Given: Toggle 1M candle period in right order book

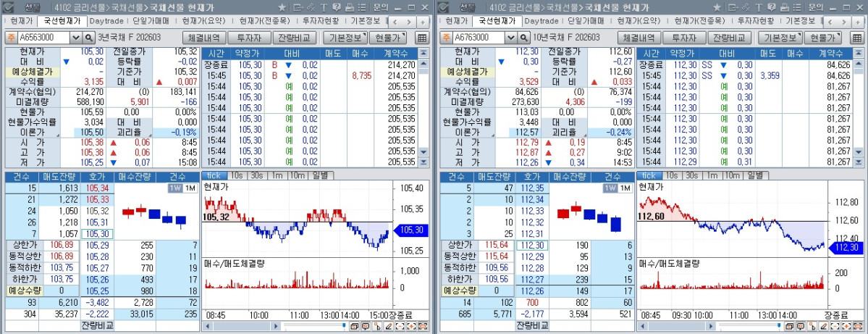Looking at the screenshot, I should pos(624,188).
